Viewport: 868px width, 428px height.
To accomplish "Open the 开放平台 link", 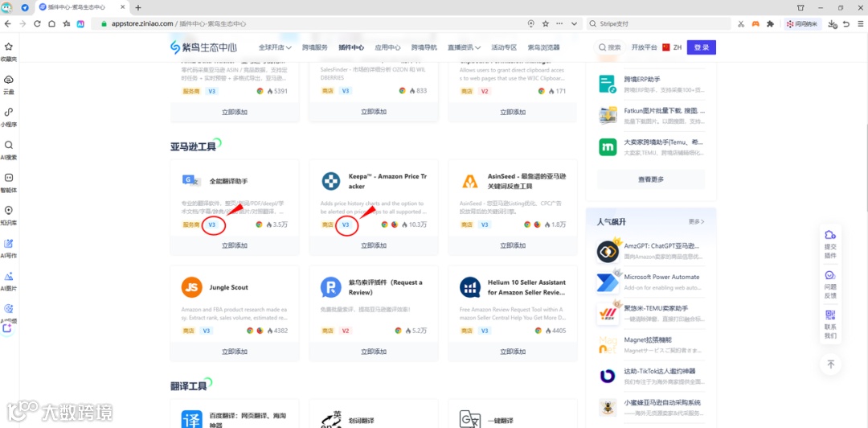I will coord(645,47).
